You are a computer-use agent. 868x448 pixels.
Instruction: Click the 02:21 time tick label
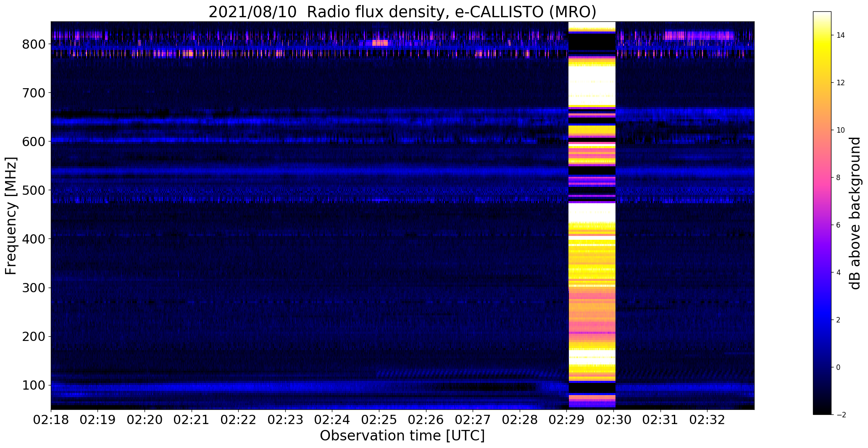click(192, 420)
